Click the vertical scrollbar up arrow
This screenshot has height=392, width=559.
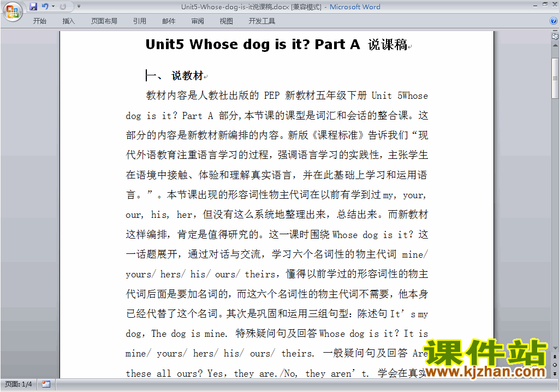click(555, 46)
